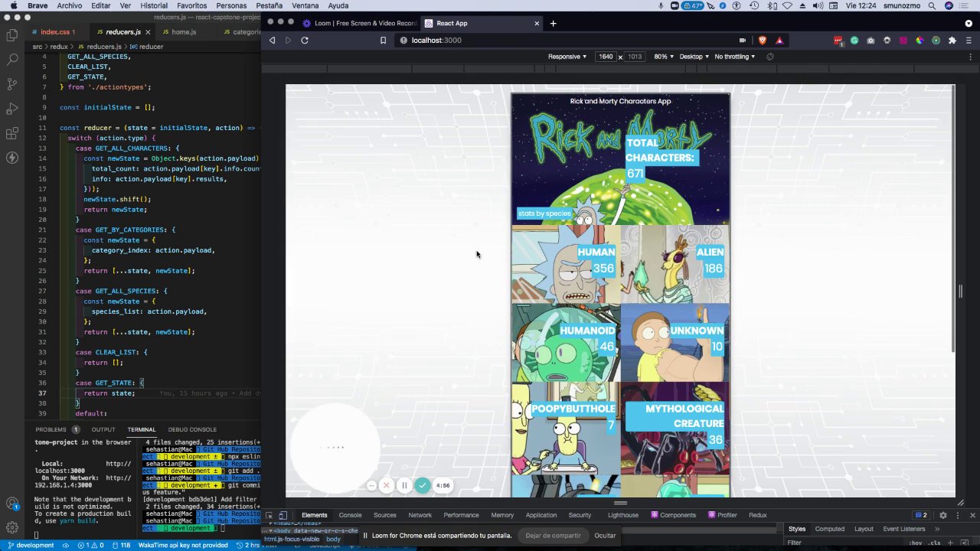Open the camera site-permission icon in address bar
Screen dimensions: 980x551
pos(743,41)
